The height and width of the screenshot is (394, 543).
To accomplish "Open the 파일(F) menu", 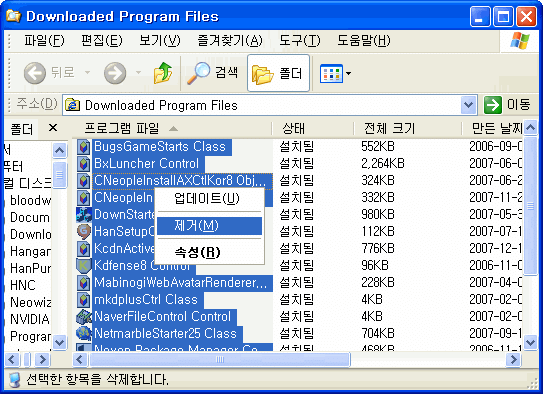I will click(x=44, y=41).
